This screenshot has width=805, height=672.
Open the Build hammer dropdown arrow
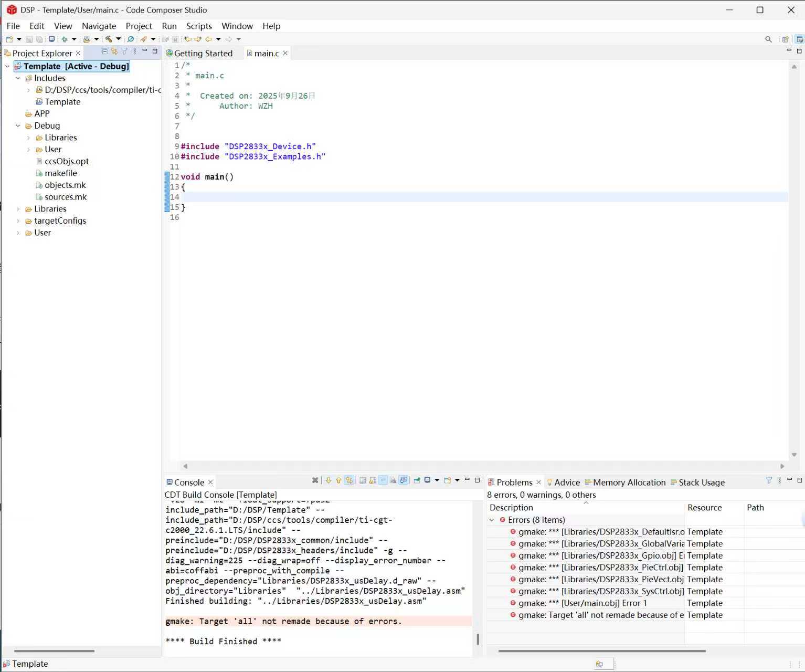pos(119,39)
